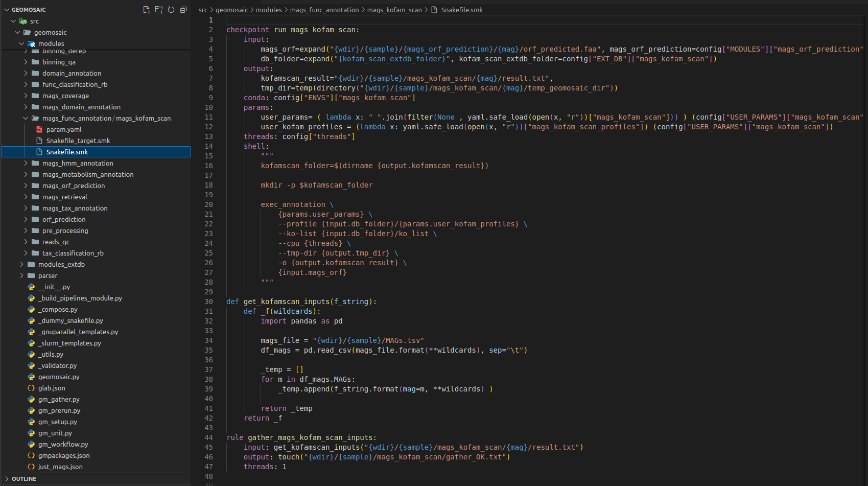Expand the mags_metabolism_annotation folder
Viewport: 868px width, 486px height.
26,174
